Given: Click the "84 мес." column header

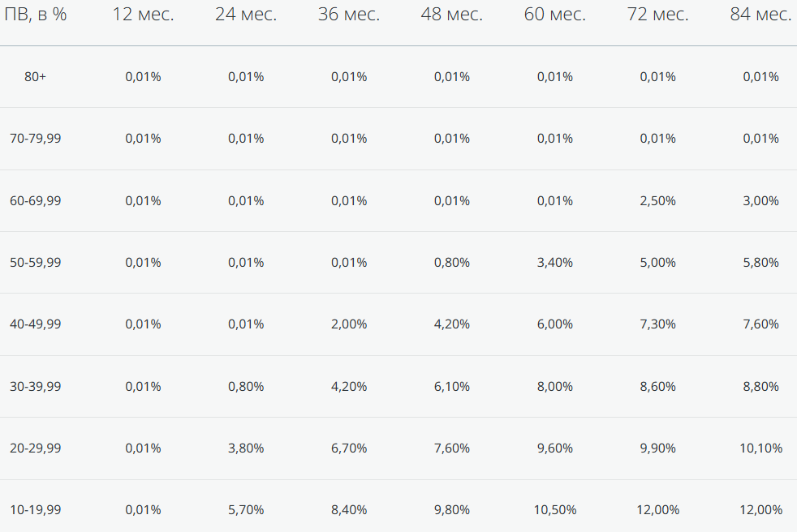Looking at the screenshot, I should tap(760, 15).
